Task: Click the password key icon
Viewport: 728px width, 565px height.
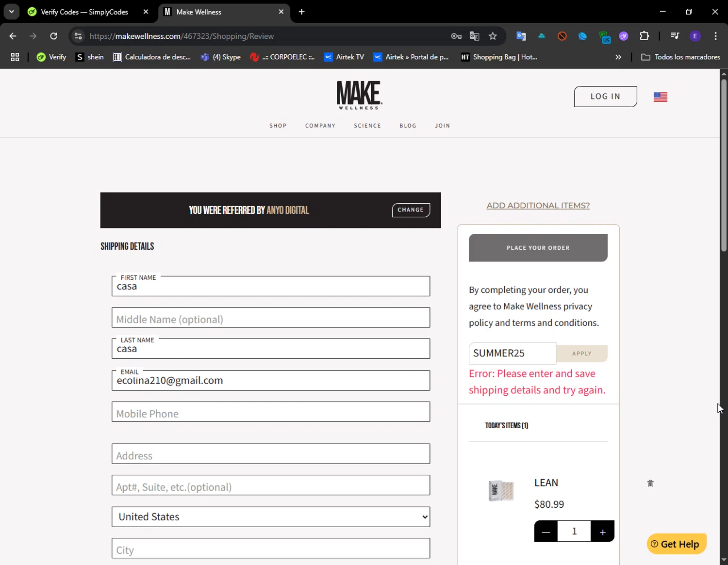Action: pos(456,36)
